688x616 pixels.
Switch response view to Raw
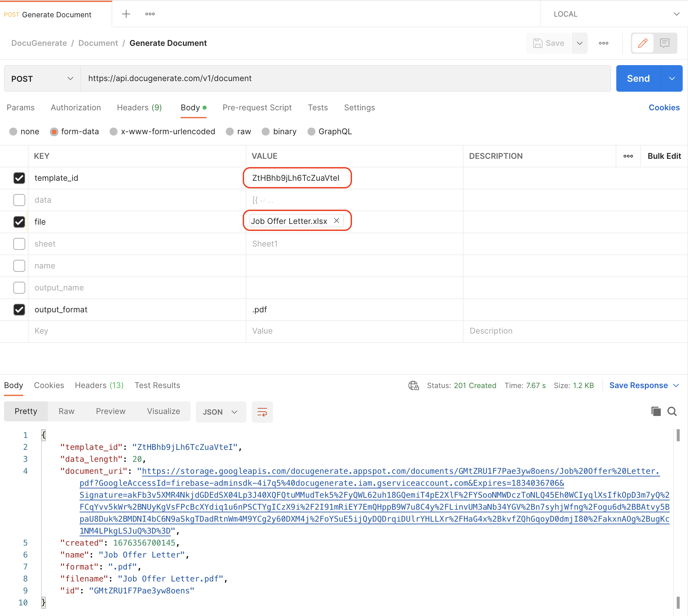(x=66, y=411)
